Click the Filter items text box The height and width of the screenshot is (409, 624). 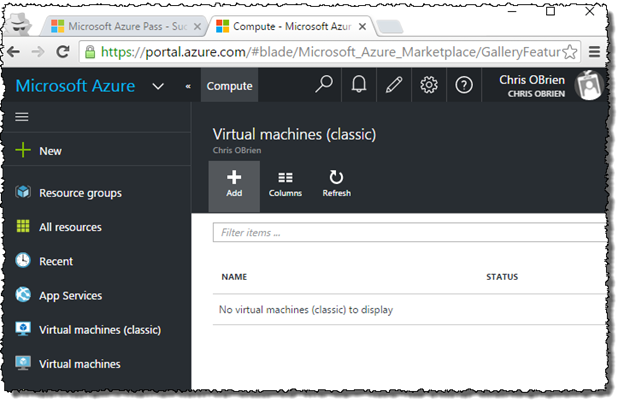pyautogui.click(x=410, y=232)
